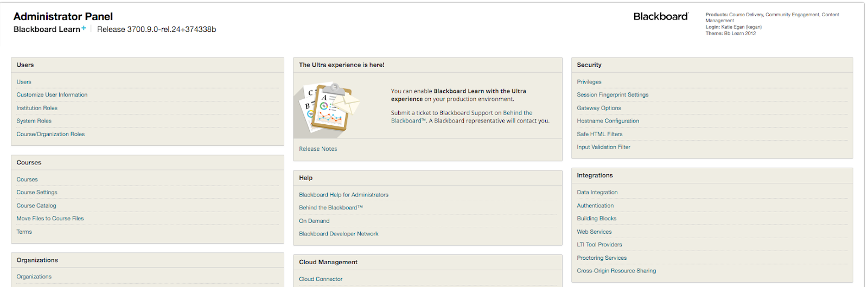
Task: Open Hostname Configuration
Action: click(x=608, y=121)
